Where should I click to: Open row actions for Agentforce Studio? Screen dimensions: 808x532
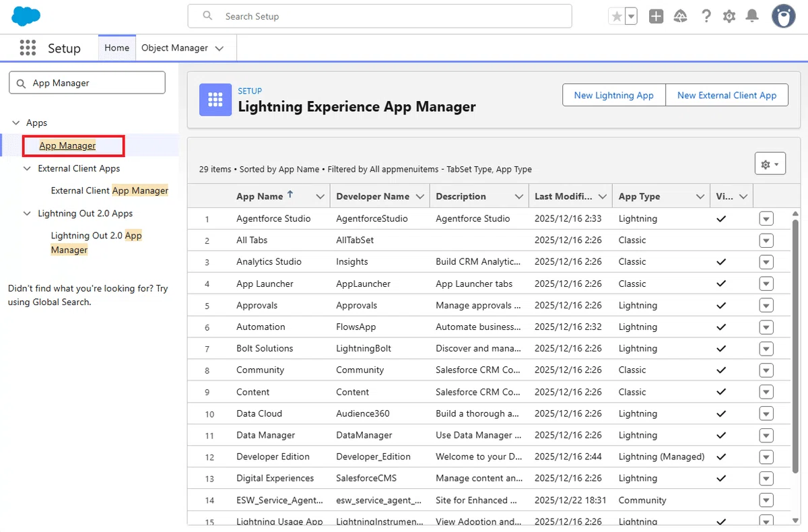point(766,218)
